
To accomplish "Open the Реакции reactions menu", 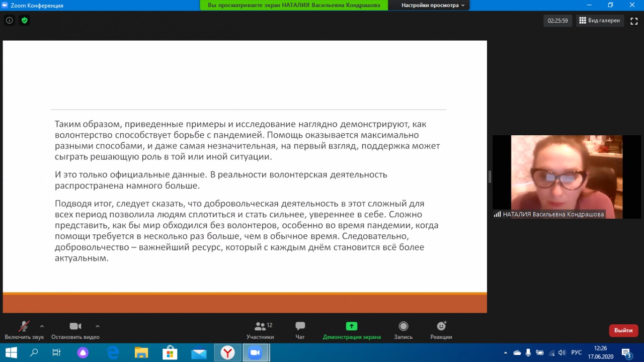I will click(x=441, y=330).
